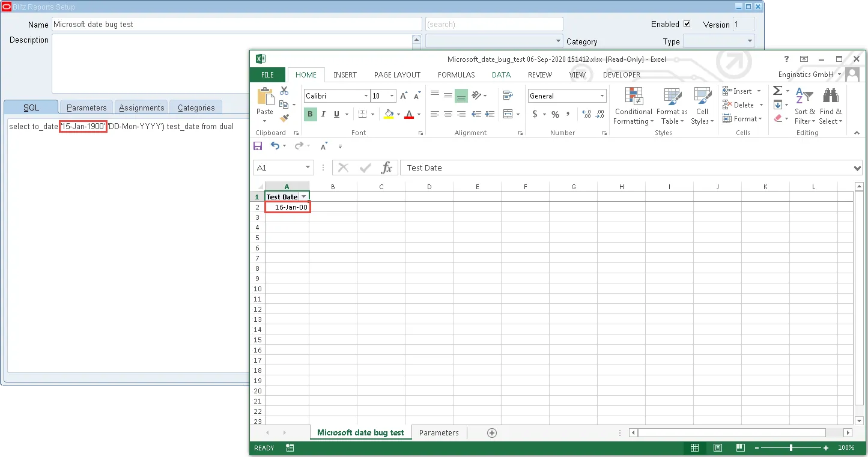Toggle Italic formatting

(x=323, y=114)
